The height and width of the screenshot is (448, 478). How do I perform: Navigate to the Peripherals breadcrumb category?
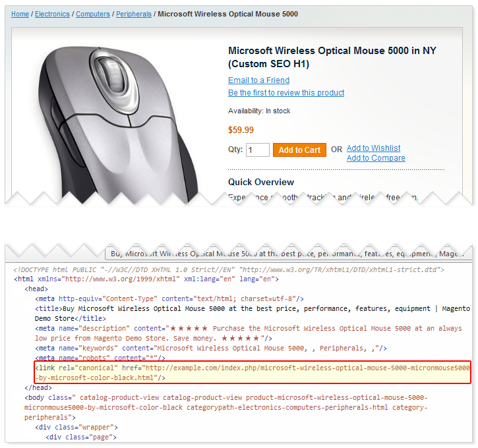click(x=134, y=14)
